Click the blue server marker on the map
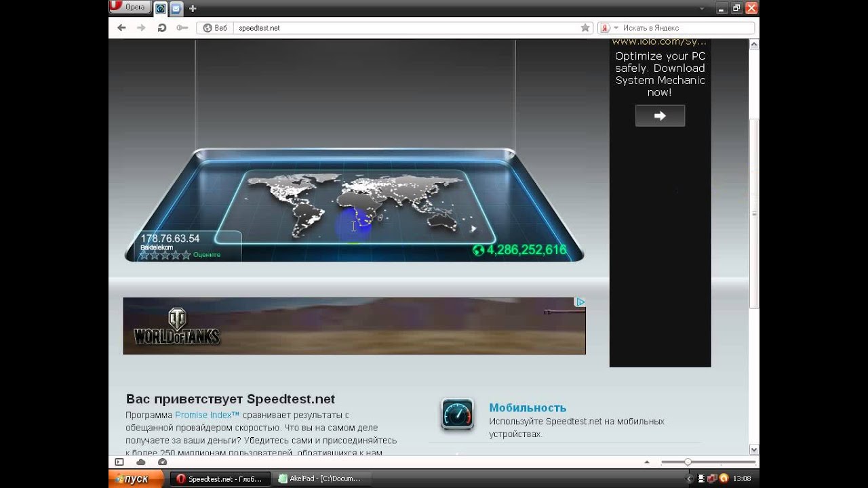The width and height of the screenshot is (868, 488). click(x=355, y=225)
